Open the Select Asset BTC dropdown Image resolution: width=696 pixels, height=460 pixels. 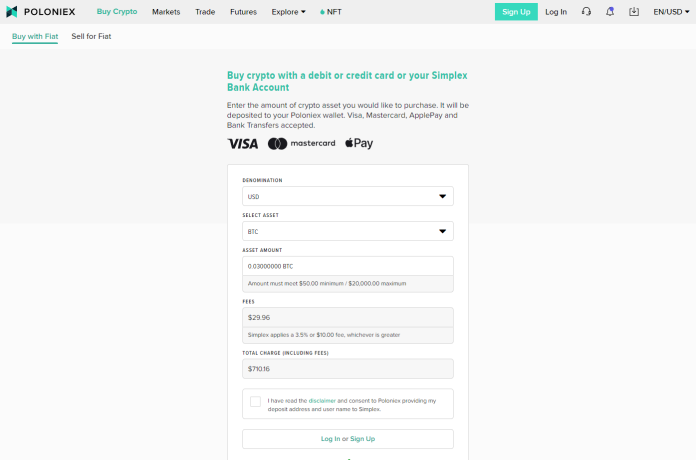[347, 231]
